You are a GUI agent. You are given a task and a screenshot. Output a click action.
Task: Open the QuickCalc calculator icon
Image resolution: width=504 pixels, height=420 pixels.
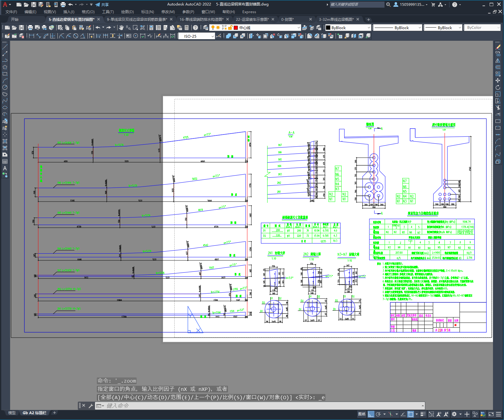[x=187, y=28]
